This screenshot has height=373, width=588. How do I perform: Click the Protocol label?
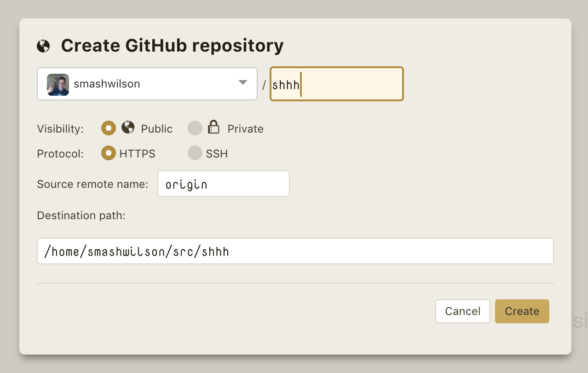[60, 154]
